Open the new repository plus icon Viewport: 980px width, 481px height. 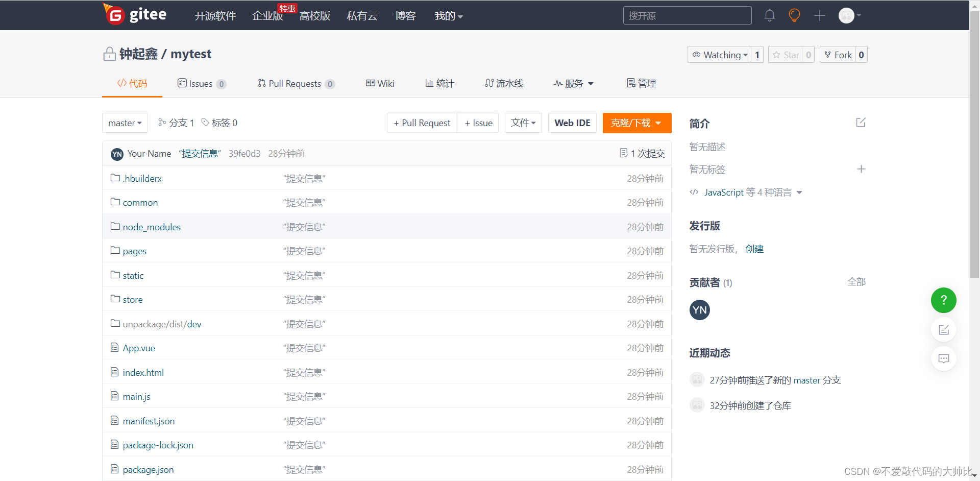819,15
